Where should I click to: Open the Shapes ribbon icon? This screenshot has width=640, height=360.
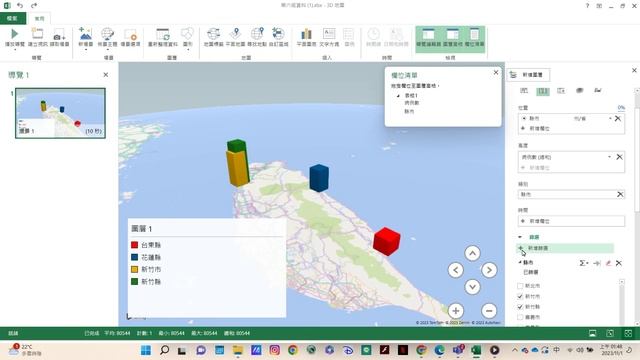(x=187, y=34)
